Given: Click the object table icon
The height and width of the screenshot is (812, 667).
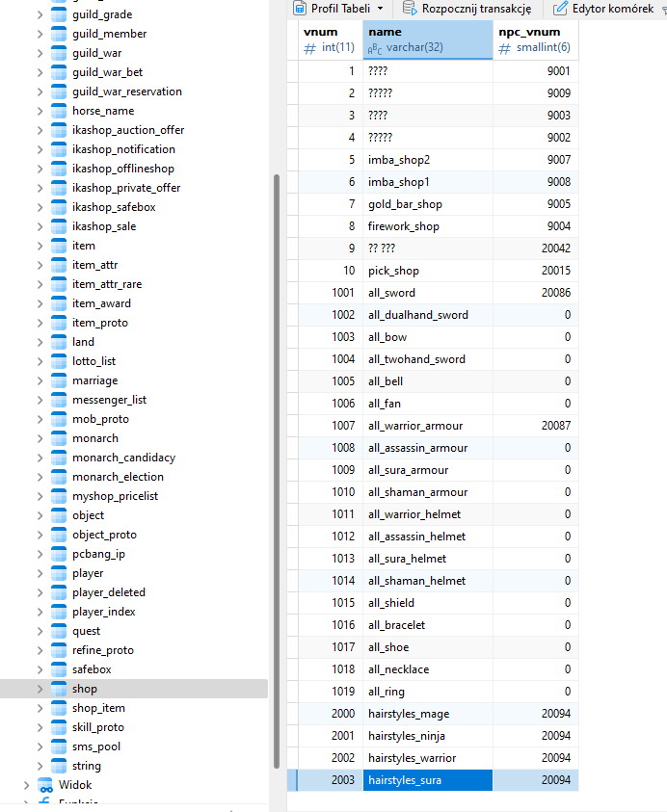Looking at the screenshot, I should (x=59, y=515).
